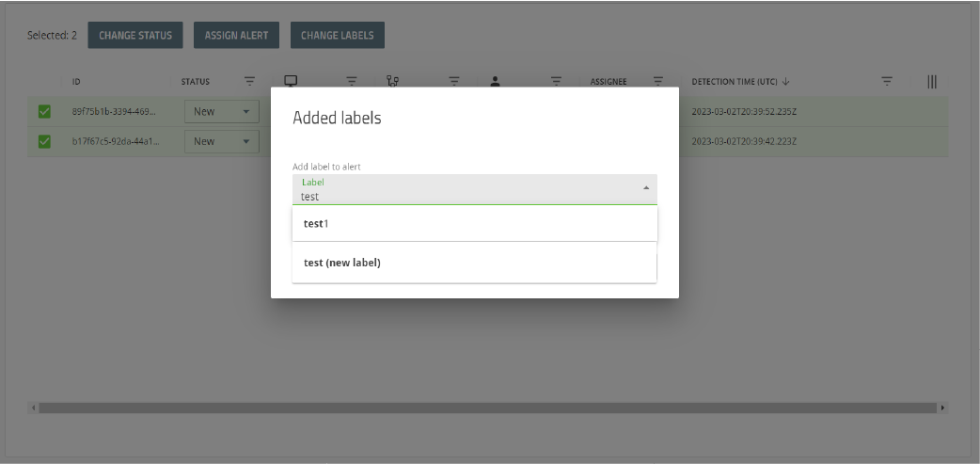Click the user person column icon
The width and height of the screenshot is (980, 464).
(495, 81)
